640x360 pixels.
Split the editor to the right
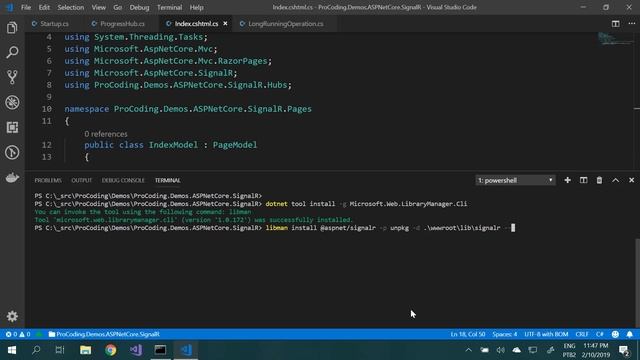pos(616,24)
